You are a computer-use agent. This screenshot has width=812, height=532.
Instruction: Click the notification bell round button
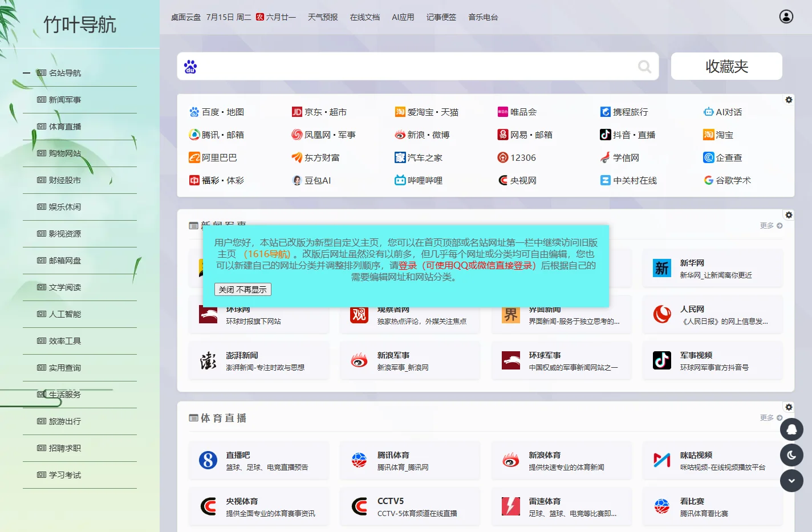point(791,429)
